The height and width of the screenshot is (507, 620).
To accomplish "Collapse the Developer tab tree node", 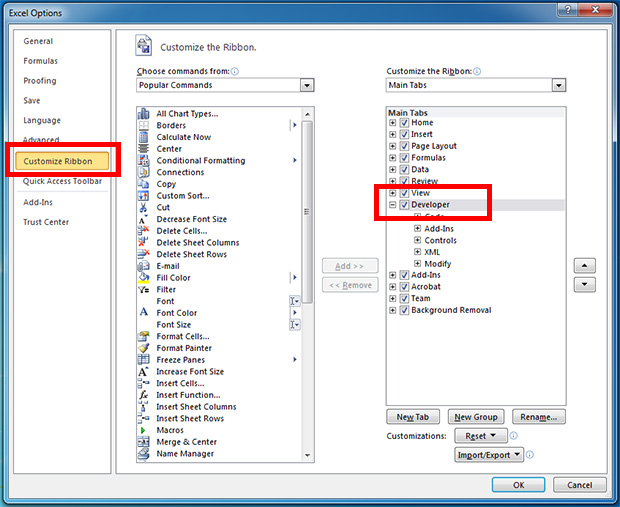I will tap(392, 204).
